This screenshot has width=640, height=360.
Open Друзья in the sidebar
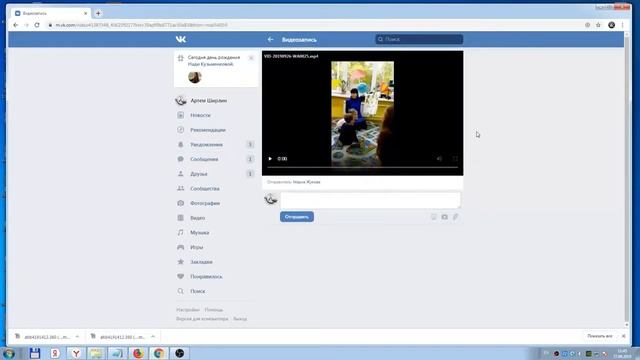pos(199,174)
